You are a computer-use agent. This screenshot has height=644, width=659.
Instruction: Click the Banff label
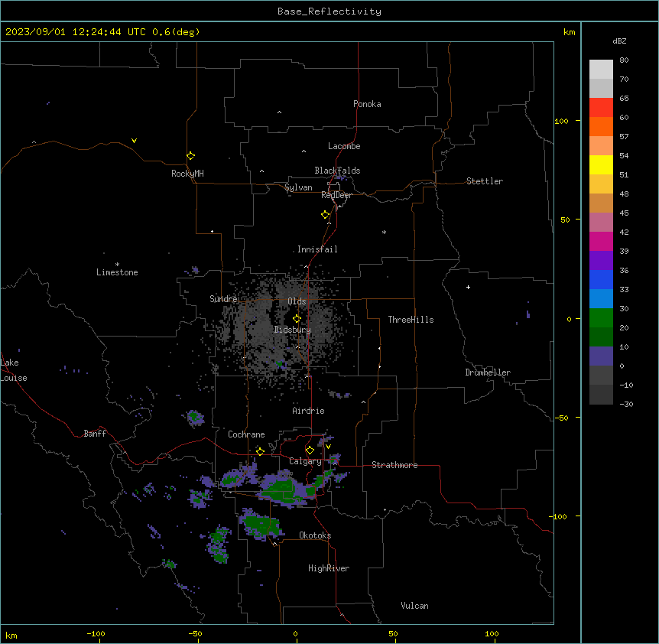pos(95,434)
